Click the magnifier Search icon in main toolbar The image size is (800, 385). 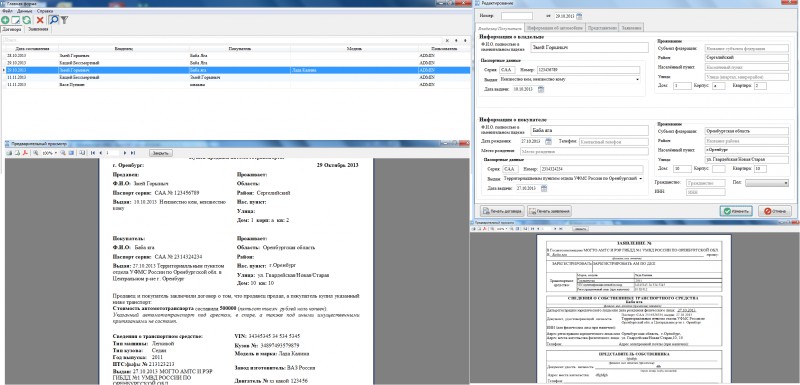tap(54, 20)
